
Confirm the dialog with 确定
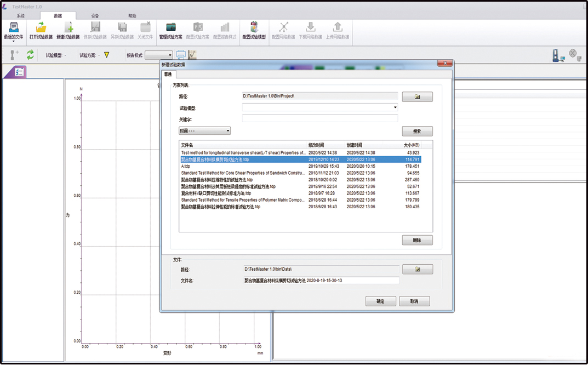(380, 301)
